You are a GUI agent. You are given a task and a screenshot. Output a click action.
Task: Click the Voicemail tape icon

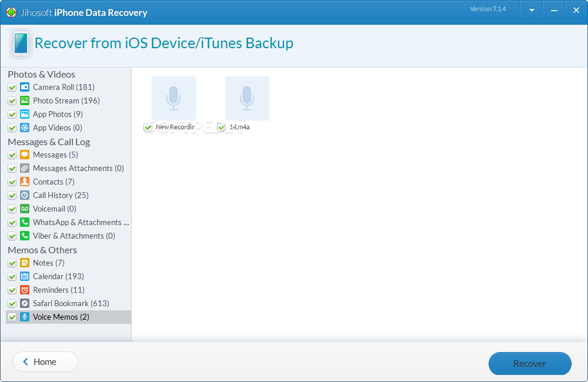tap(25, 209)
